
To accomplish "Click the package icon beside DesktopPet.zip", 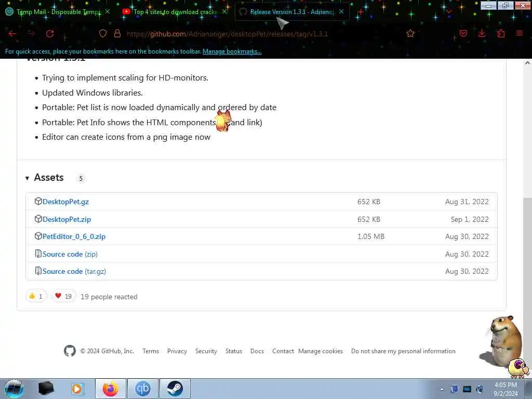I will tap(38, 219).
